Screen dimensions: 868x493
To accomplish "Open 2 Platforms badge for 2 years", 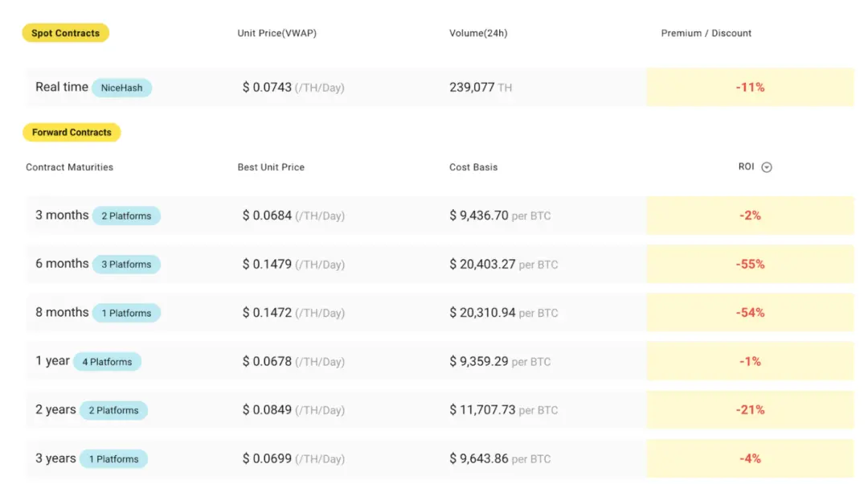I will click(113, 410).
